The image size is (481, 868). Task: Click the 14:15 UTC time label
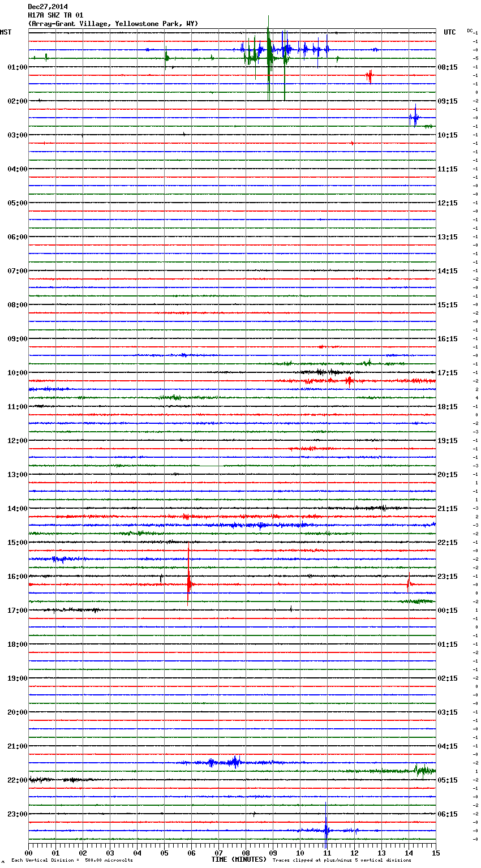click(448, 271)
